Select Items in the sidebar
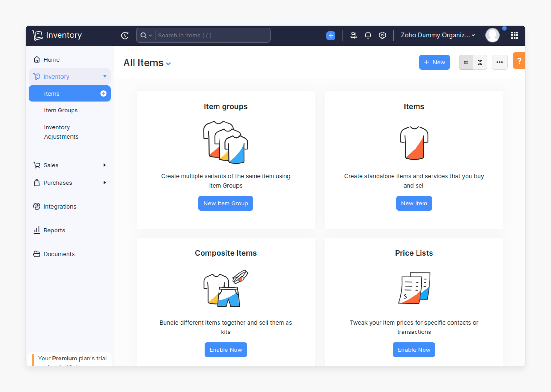Image resolution: width=551 pixels, height=392 pixels. point(69,93)
